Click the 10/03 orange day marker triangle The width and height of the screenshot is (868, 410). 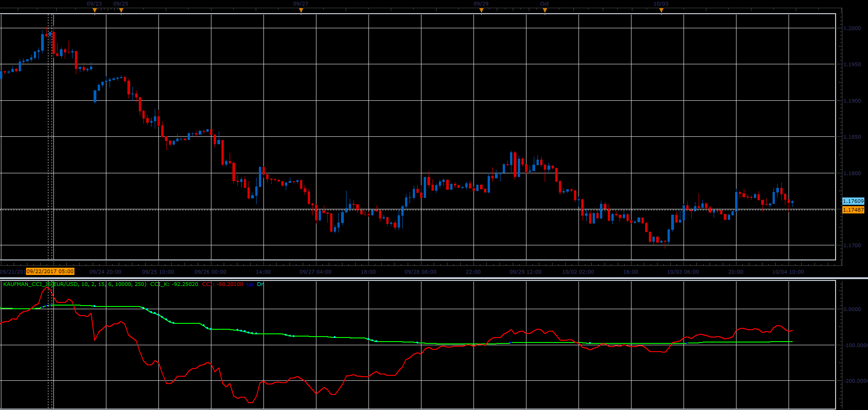661,10
